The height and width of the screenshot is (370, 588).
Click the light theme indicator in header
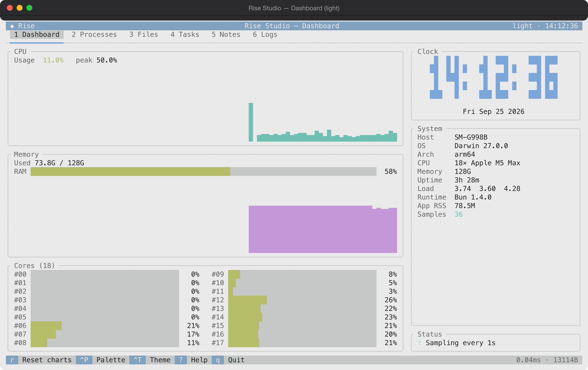coord(523,26)
